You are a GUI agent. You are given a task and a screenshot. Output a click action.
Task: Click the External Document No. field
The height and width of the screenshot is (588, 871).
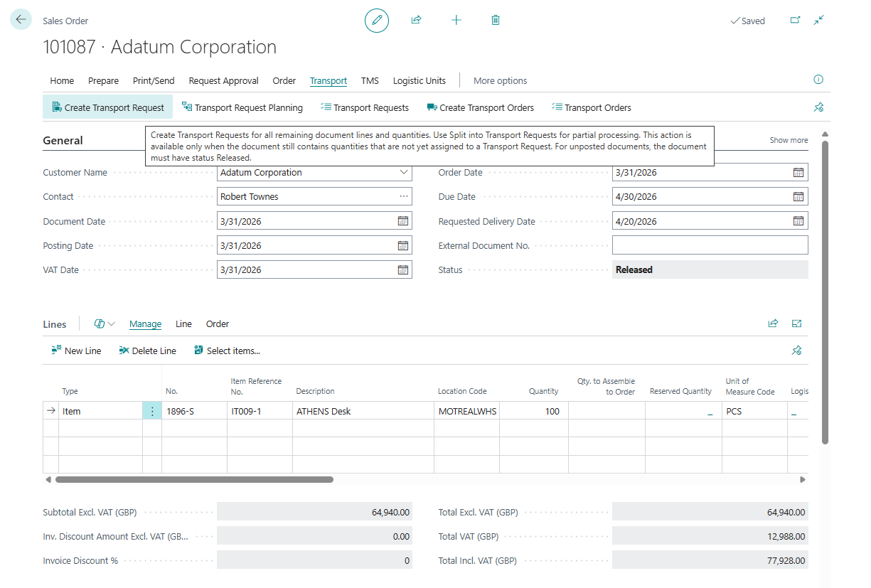coord(709,245)
